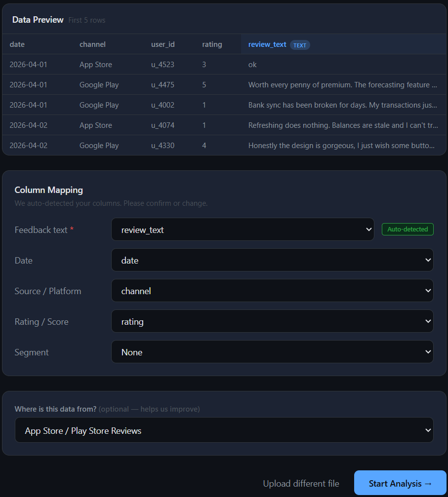
Task: Click the TEXT badge next to review_text
Action: coord(300,45)
